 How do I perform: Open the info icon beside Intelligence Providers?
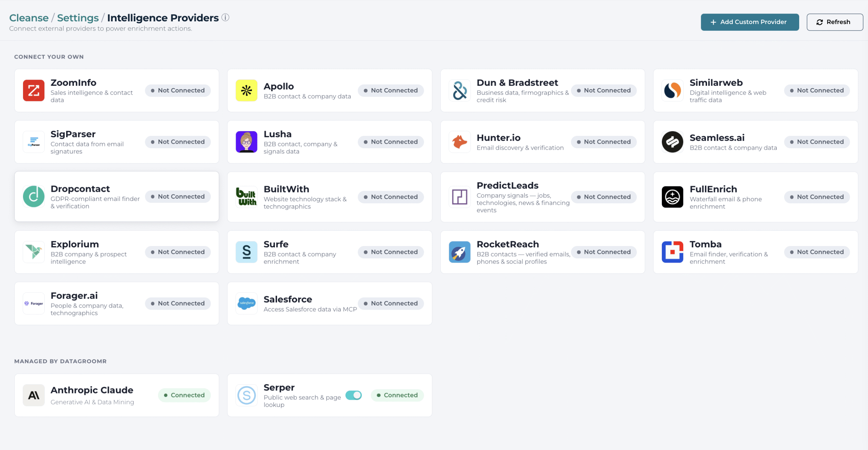tap(225, 17)
